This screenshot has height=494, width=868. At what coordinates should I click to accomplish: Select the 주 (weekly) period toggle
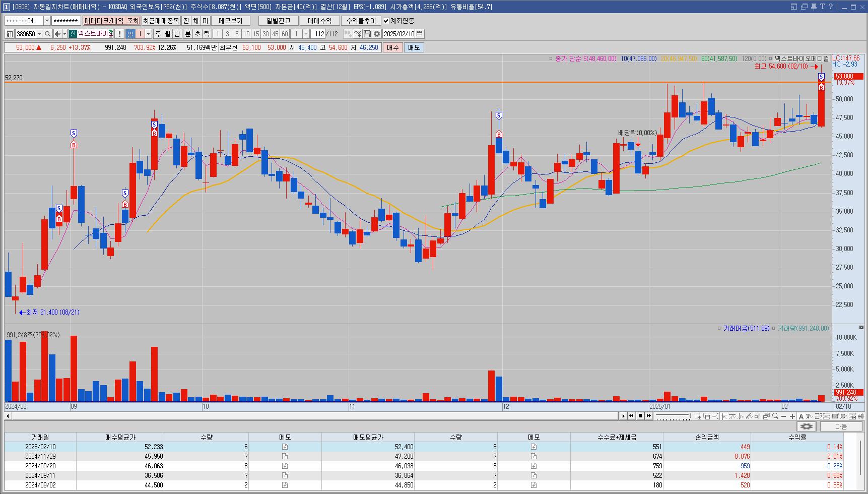[x=158, y=34]
